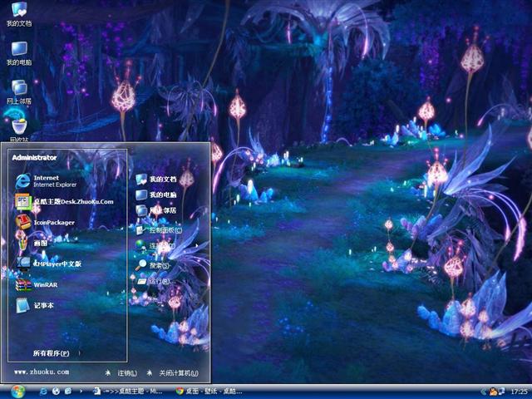The image size is (532, 399).
Task: Open 桌酷主题Desk.ZhuoKu.Com in Start menu
Action: tap(65, 201)
